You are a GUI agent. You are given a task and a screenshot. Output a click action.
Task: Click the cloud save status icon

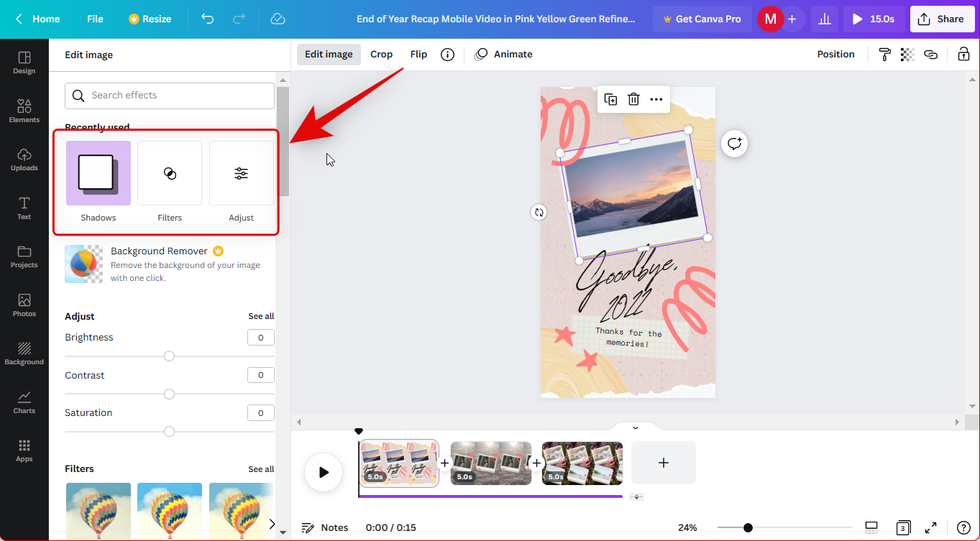(278, 19)
